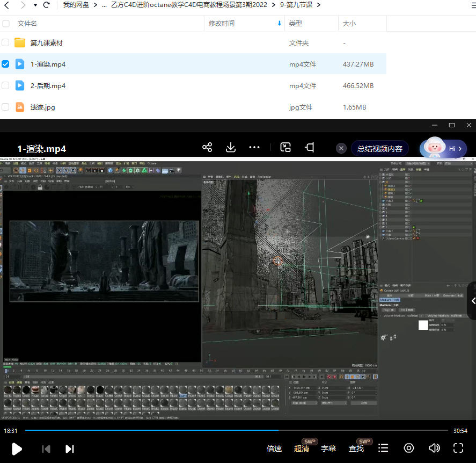476x463 pixels.
Task: Skip to the next video
Action: point(69,449)
